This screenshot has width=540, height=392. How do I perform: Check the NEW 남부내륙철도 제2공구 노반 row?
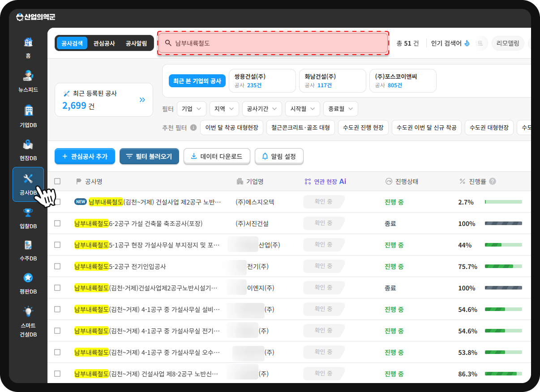tap(57, 202)
